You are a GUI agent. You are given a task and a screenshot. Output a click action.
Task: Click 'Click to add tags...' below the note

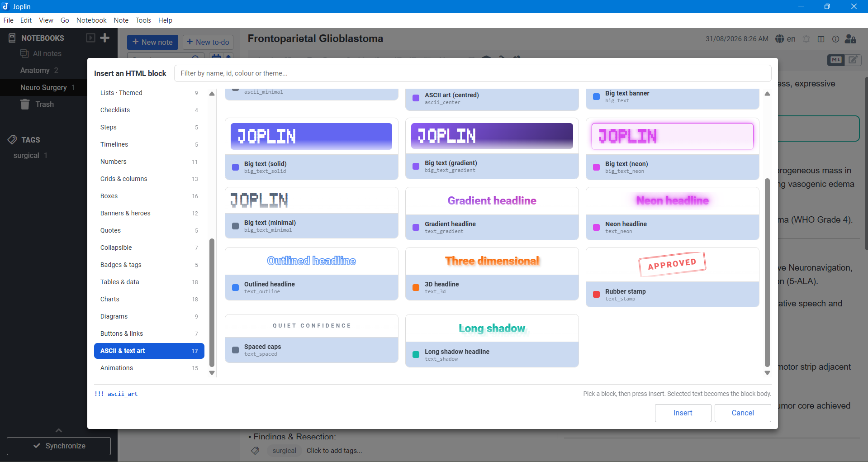click(334, 451)
